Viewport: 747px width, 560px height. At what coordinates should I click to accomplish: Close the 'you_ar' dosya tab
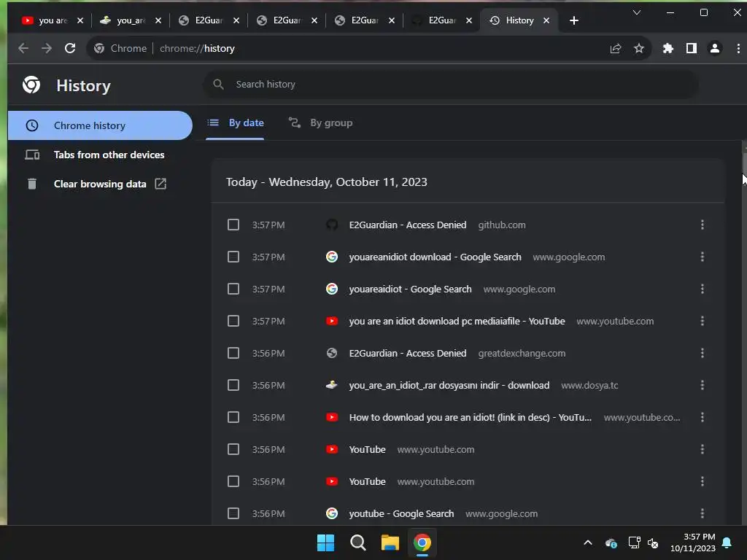click(158, 20)
